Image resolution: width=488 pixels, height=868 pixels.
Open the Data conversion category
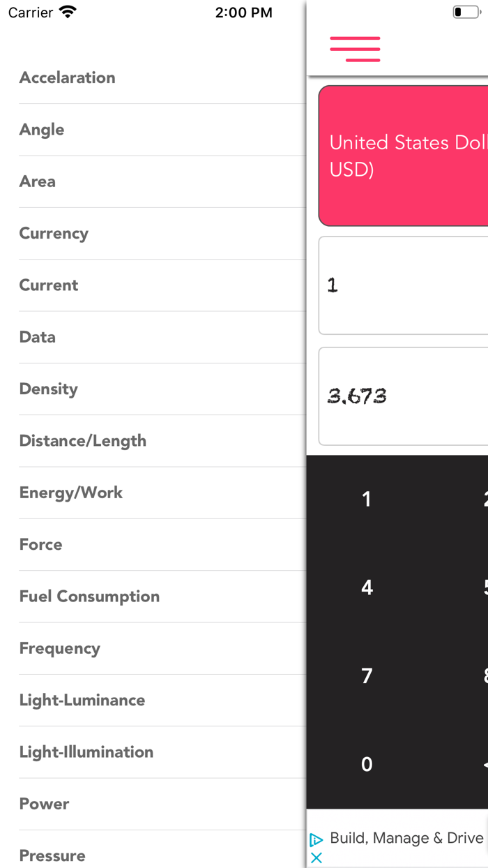[38, 337]
